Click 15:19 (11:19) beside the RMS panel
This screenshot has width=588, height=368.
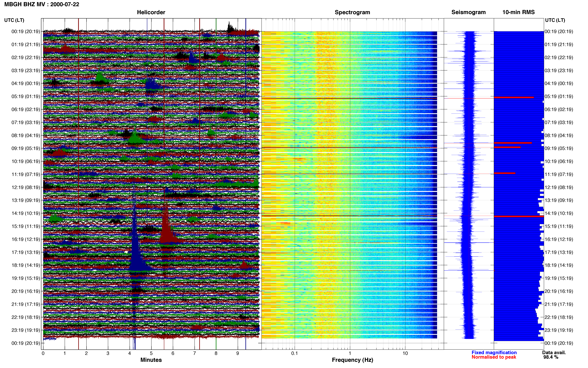(559, 226)
